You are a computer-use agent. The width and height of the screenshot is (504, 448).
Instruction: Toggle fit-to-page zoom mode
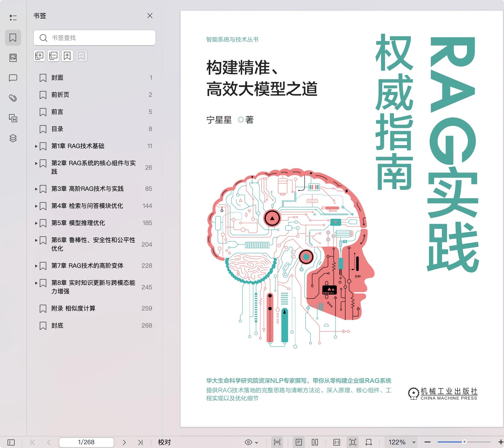pyautogui.click(x=353, y=442)
